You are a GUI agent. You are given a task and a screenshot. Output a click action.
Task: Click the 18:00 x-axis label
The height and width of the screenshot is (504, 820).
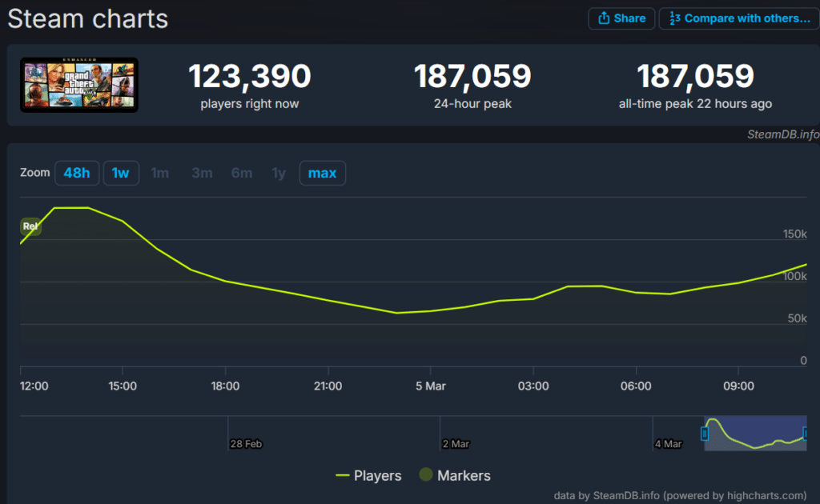click(225, 386)
